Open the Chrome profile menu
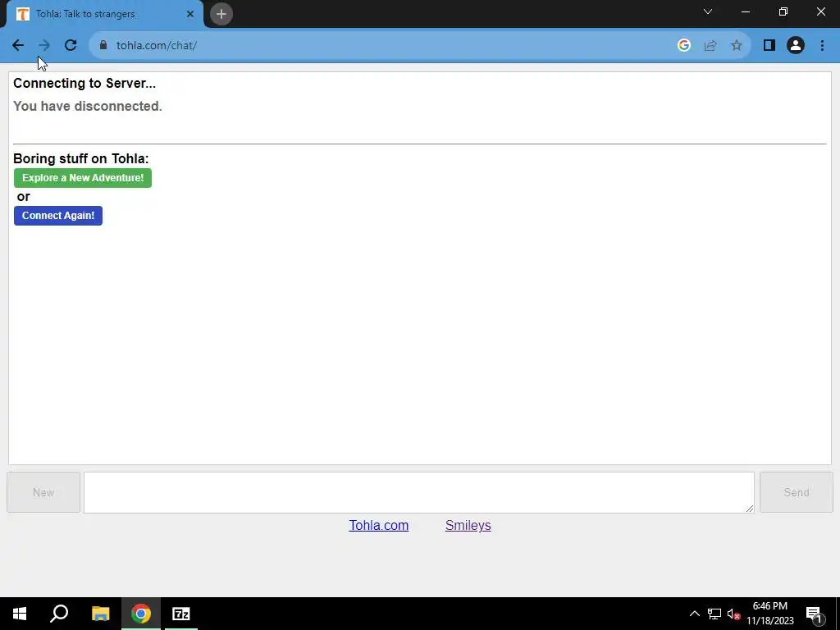Image resolution: width=840 pixels, height=630 pixels. point(796,46)
